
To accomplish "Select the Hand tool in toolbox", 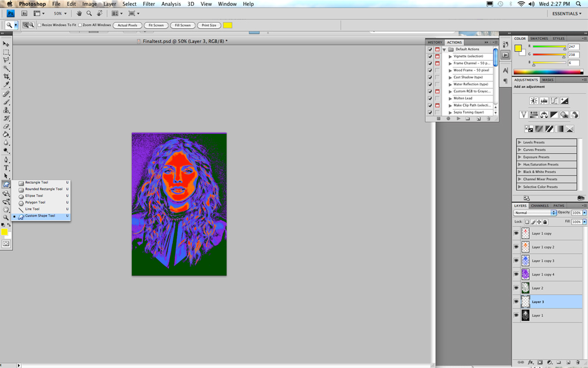I will (x=6, y=210).
